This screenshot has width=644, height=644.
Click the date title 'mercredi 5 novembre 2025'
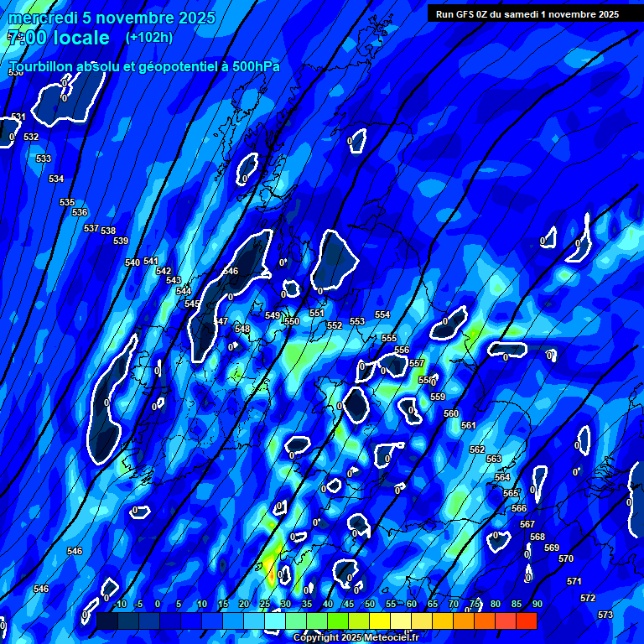point(112,18)
